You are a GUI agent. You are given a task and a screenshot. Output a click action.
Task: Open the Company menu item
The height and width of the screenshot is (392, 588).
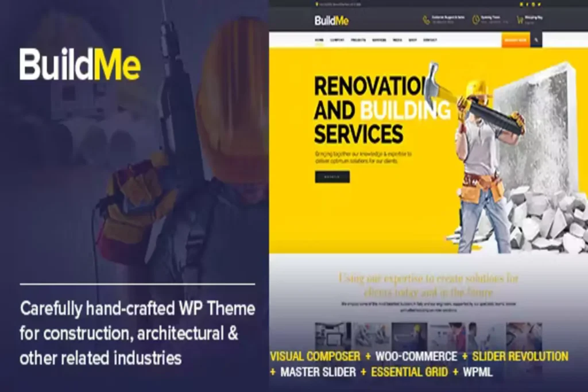point(337,41)
